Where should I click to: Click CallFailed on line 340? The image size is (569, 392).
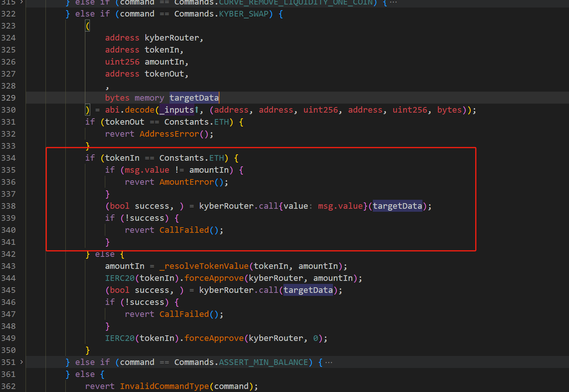click(x=184, y=230)
